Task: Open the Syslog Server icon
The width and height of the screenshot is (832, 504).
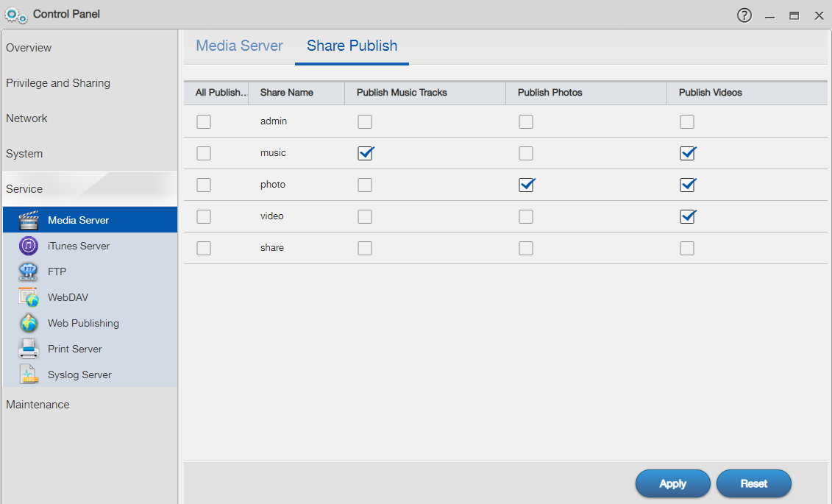Action: click(29, 375)
